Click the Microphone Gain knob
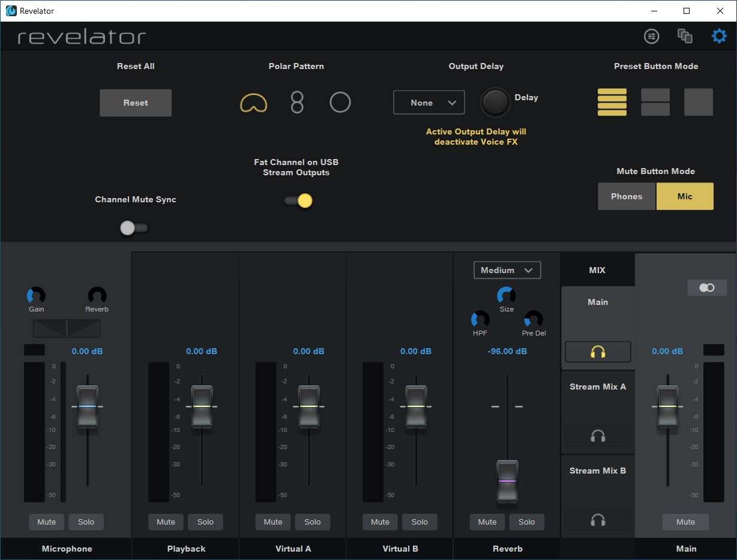Screen dimensions: 737x560 [x=36, y=295]
